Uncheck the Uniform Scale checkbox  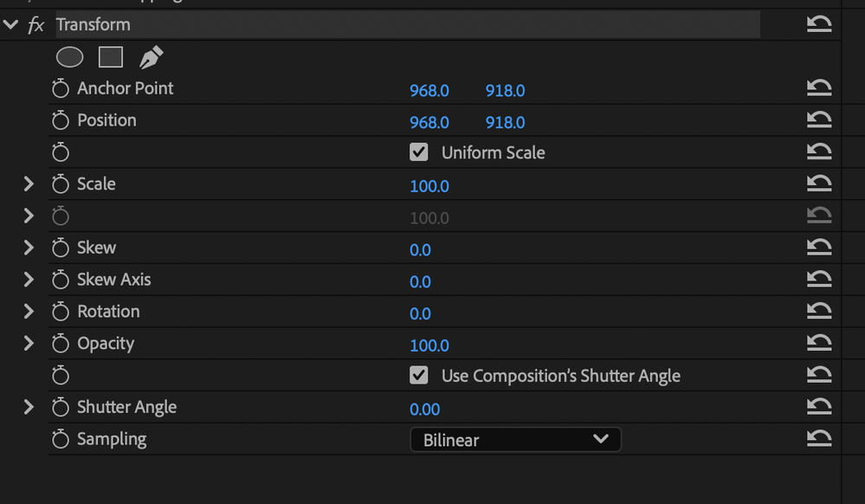419,152
